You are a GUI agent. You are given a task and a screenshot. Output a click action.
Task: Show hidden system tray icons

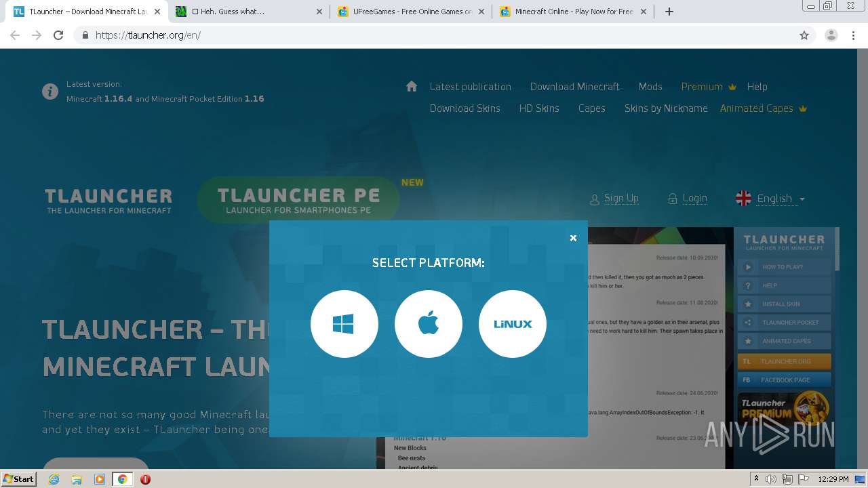tap(756, 479)
